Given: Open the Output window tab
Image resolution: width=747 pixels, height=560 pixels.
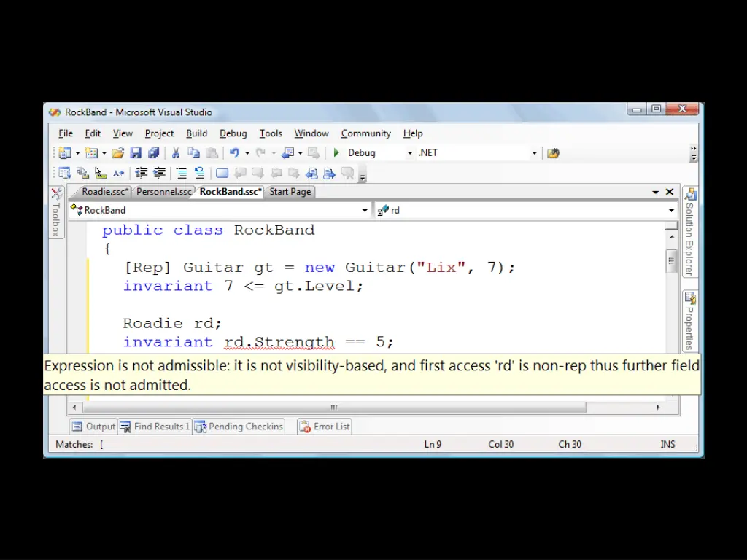Looking at the screenshot, I should click(x=93, y=427).
